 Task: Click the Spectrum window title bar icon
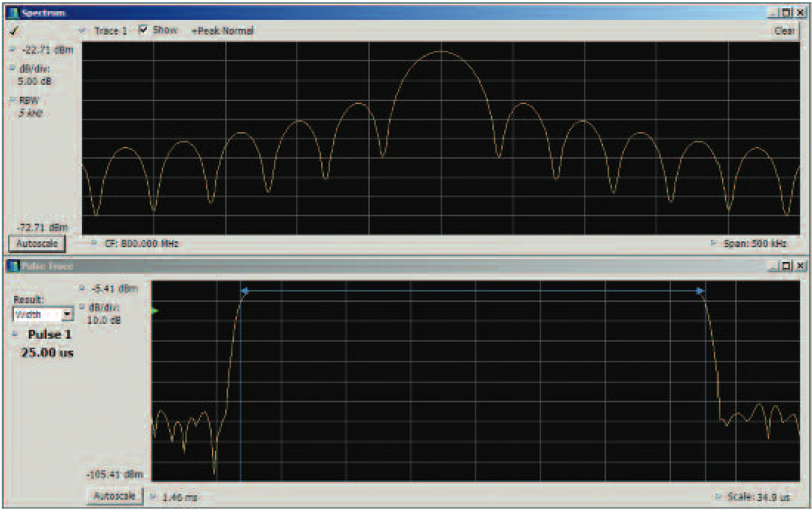[11, 11]
